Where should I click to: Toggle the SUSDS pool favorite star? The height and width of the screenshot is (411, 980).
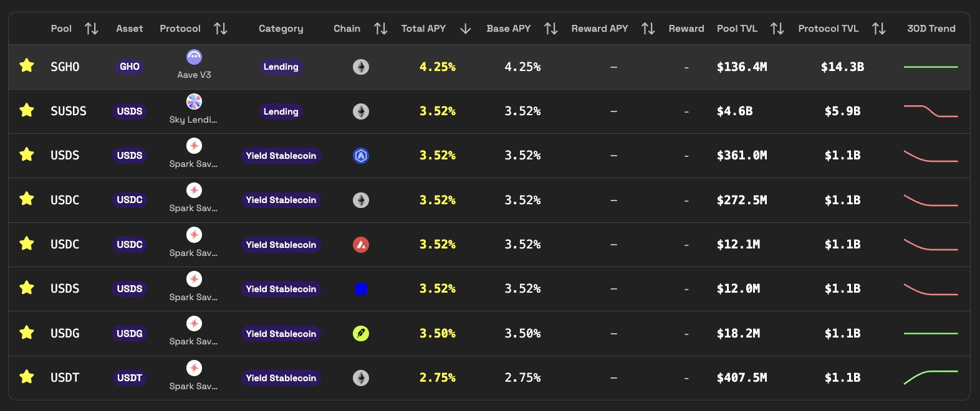[x=27, y=110]
